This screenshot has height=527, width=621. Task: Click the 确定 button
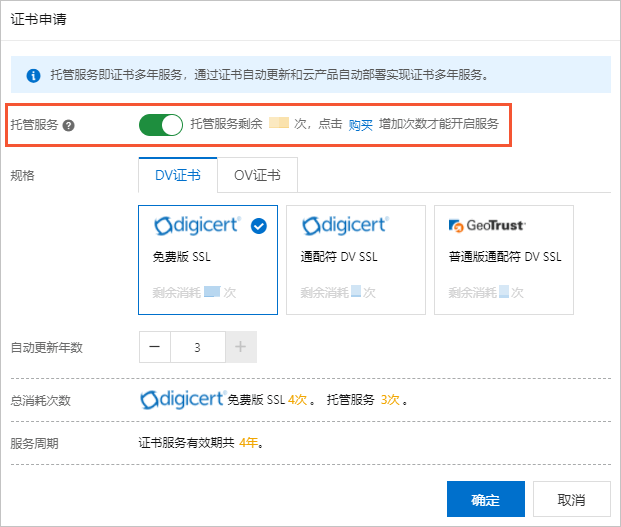pos(486,499)
